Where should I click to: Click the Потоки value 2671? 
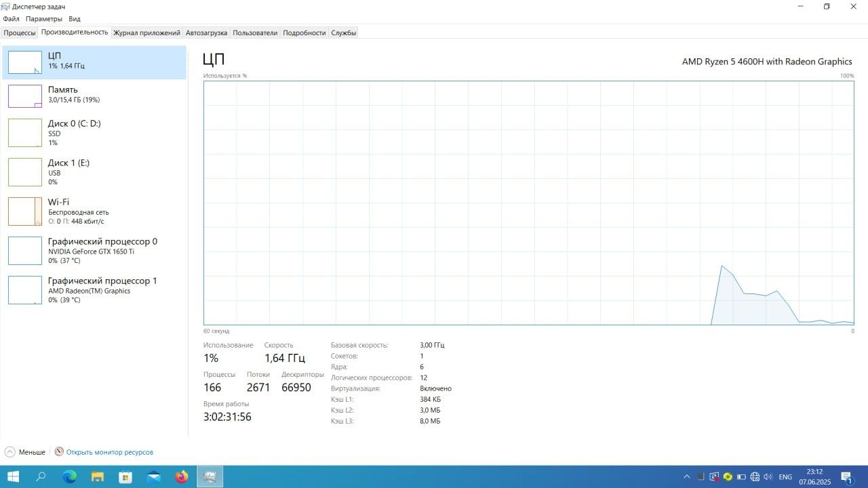tap(258, 388)
